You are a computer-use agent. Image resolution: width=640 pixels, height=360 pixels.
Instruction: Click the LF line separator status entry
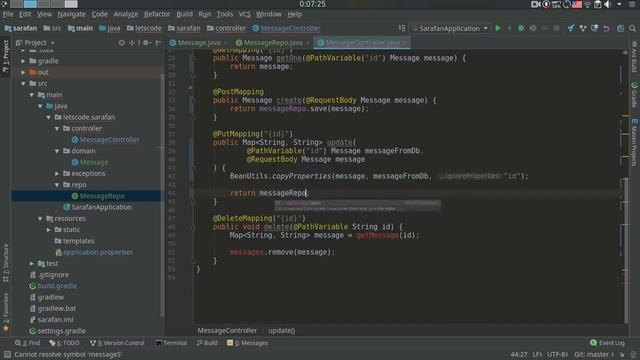[537, 354]
